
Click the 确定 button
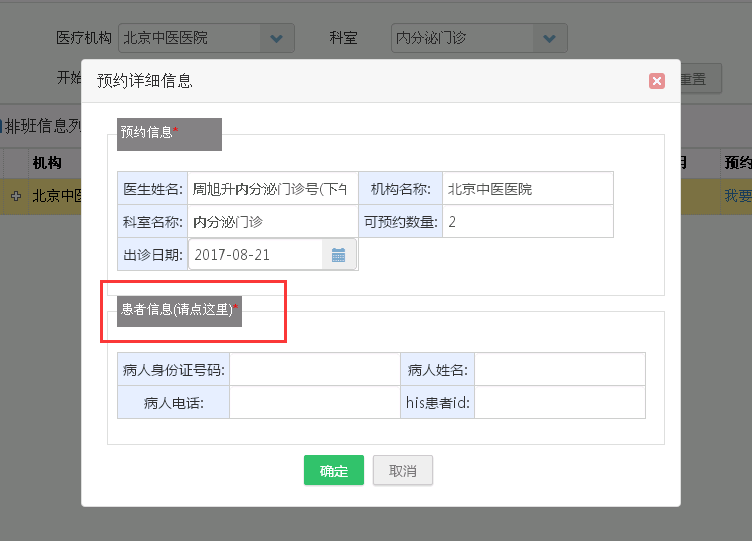click(x=333, y=470)
